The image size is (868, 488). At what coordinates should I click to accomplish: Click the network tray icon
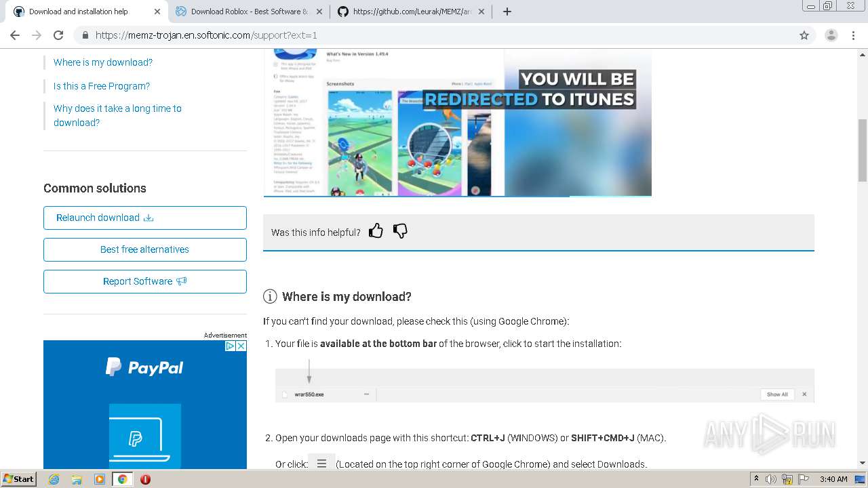(x=787, y=479)
